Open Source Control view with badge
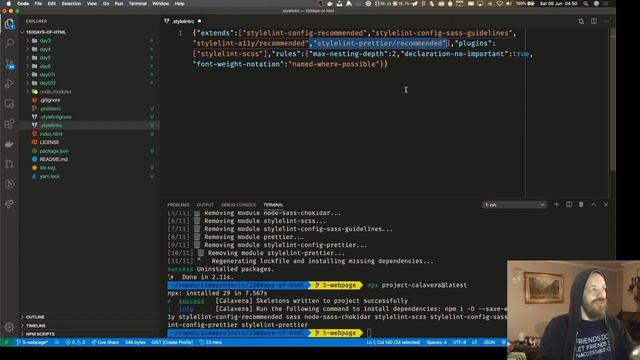The width and height of the screenshot is (640, 360). [9, 64]
